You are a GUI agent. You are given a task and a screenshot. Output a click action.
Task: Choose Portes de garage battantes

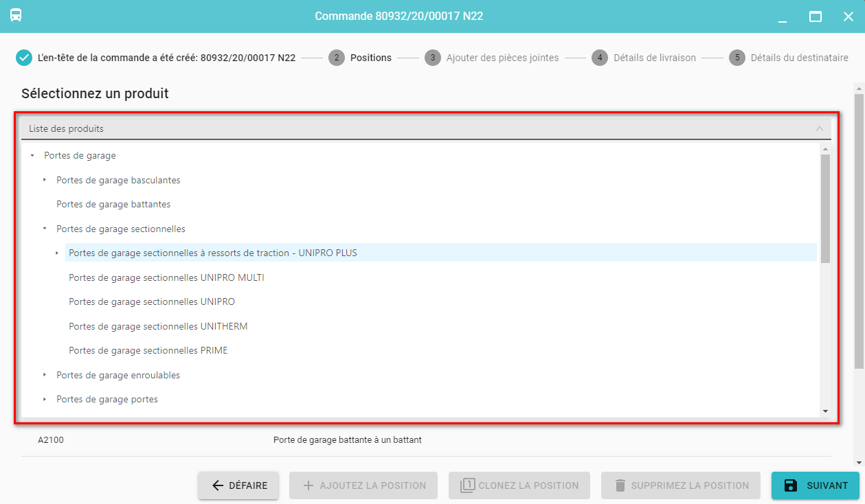tap(113, 204)
